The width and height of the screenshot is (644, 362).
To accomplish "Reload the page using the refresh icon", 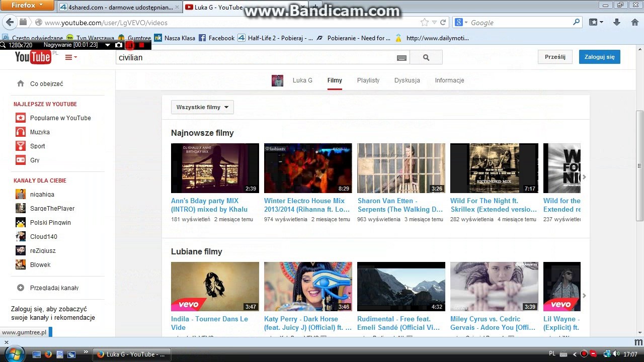I will tap(443, 22).
